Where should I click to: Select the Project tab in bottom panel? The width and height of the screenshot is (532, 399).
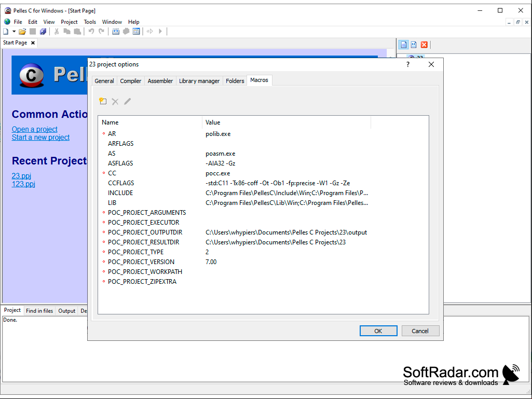tap(12, 310)
